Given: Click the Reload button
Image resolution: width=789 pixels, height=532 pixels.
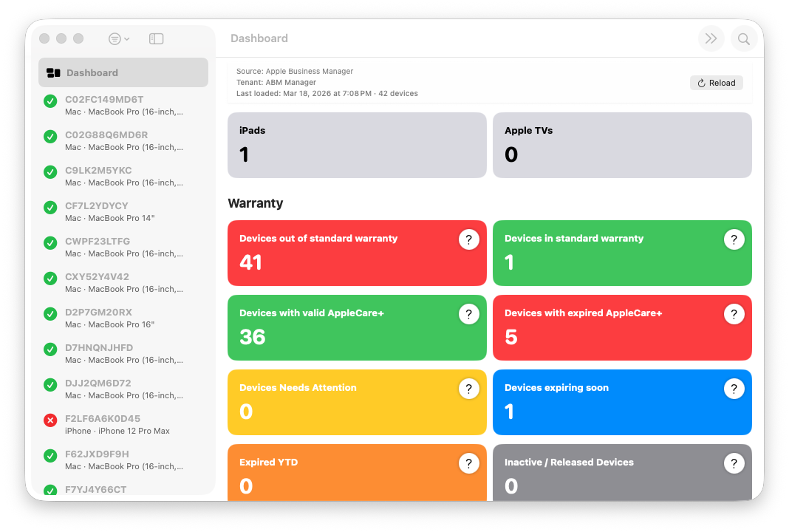Looking at the screenshot, I should click(716, 82).
